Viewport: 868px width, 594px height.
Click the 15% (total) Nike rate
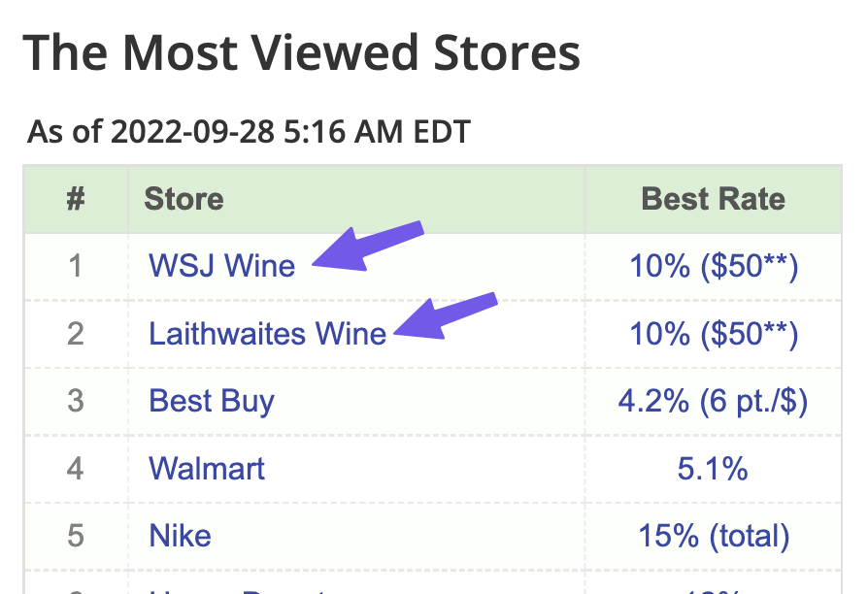714,535
